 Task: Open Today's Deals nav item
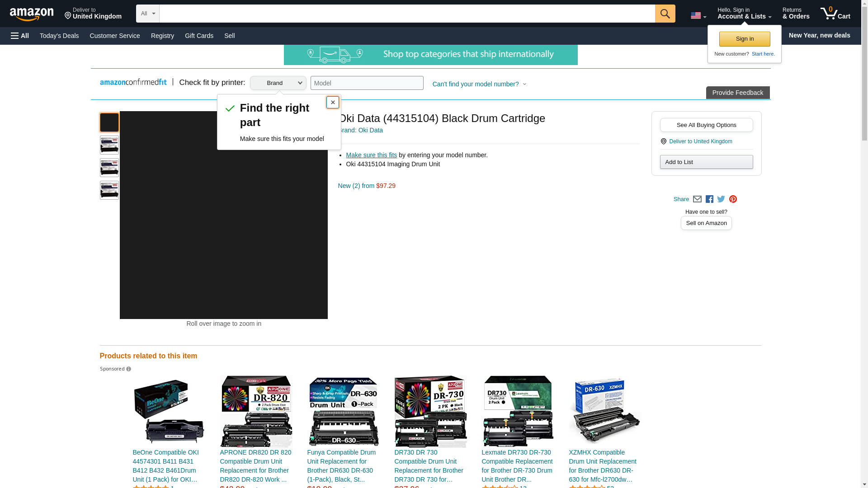point(59,36)
